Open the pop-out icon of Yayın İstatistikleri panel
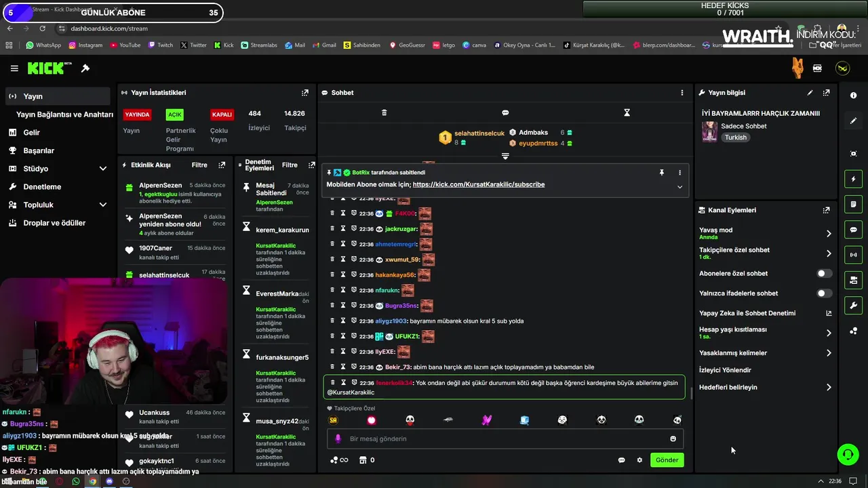 [x=305, y=93]
